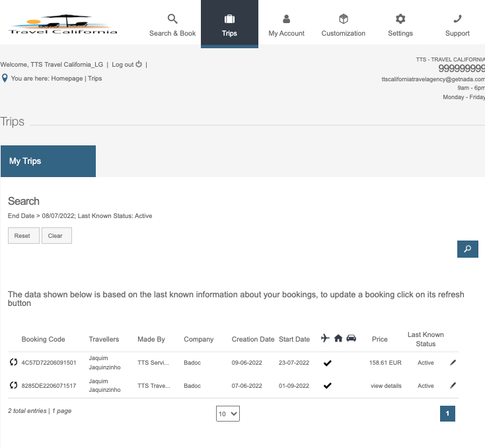Select the My Trips tab
The height and width of the screenshot is (448, 485).
(x=48, y=161)
